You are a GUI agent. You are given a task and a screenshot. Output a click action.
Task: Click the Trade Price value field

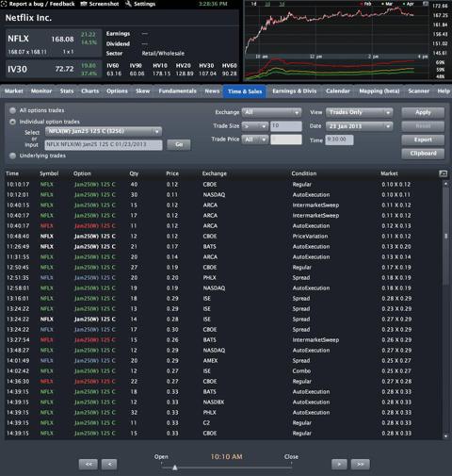[286, 140]
